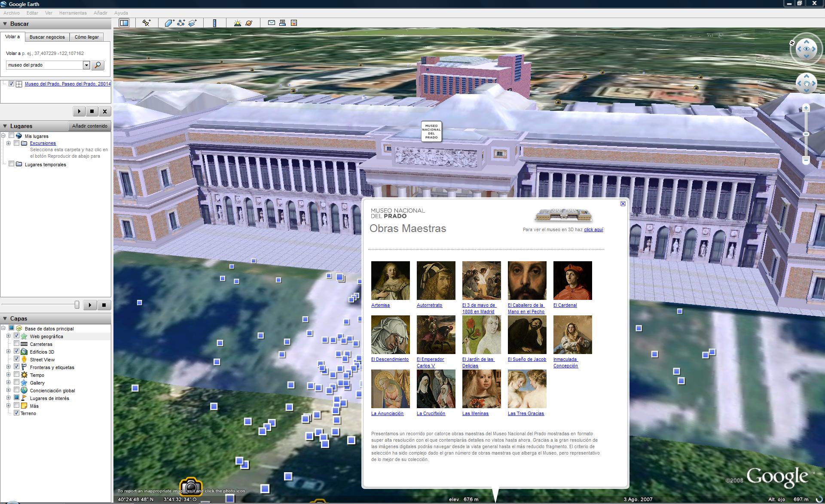Disable the Street View layer
The image size is (825, 504).
[x=16, y=359]
